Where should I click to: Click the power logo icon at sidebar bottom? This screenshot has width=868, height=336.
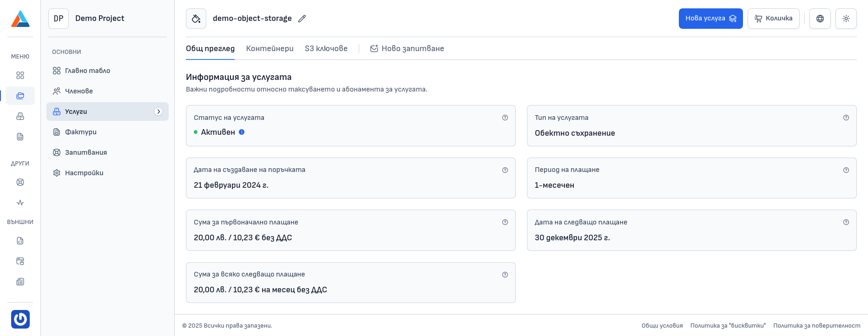(20, 319)
